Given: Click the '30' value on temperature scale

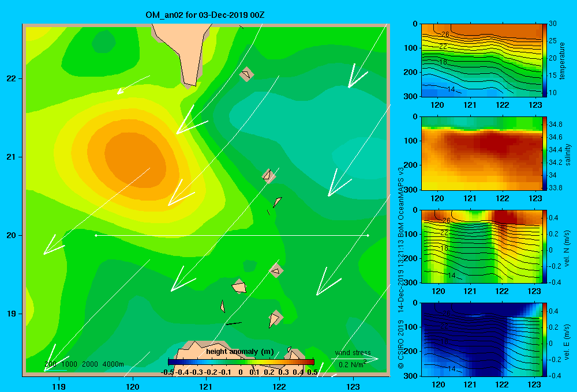Looking at the screenshot, I should coord(553,24).
